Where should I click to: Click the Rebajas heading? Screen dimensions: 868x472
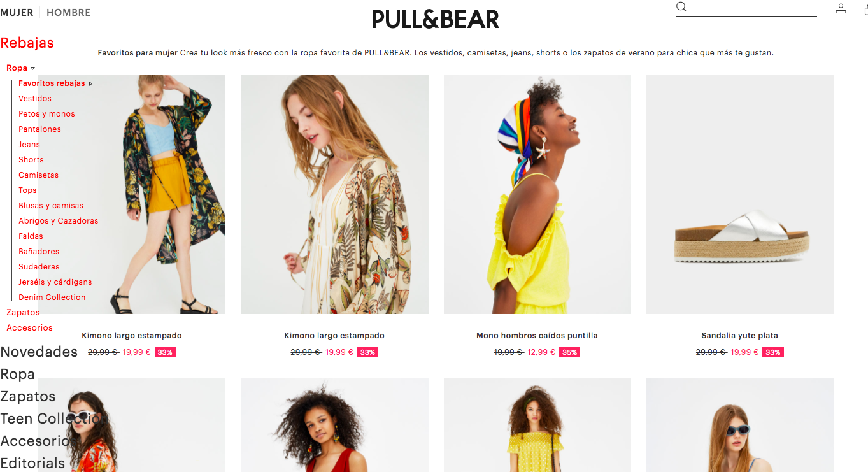27,43
